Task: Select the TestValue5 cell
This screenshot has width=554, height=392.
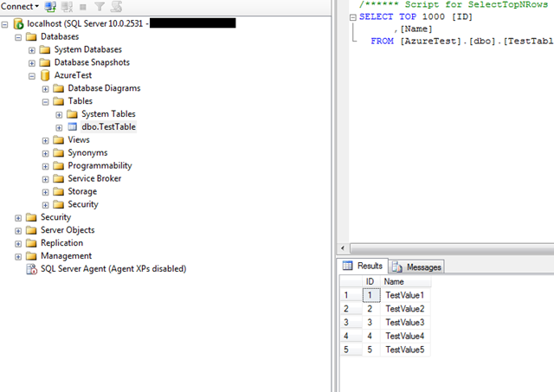Action: tap(405, 350)
